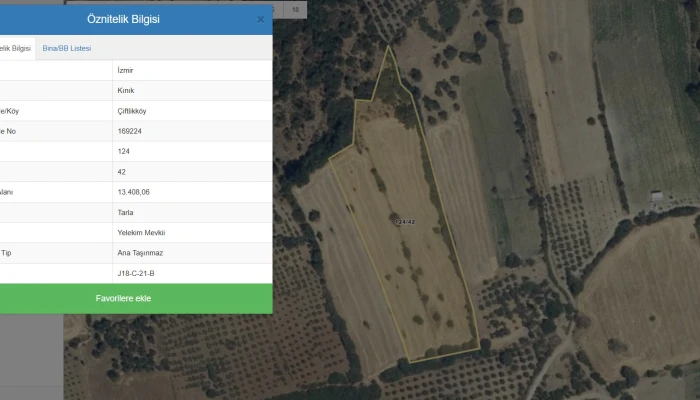Click the 124/42 parcel label on map
Screen dimensions: 700x400
(x=405, y=222)
